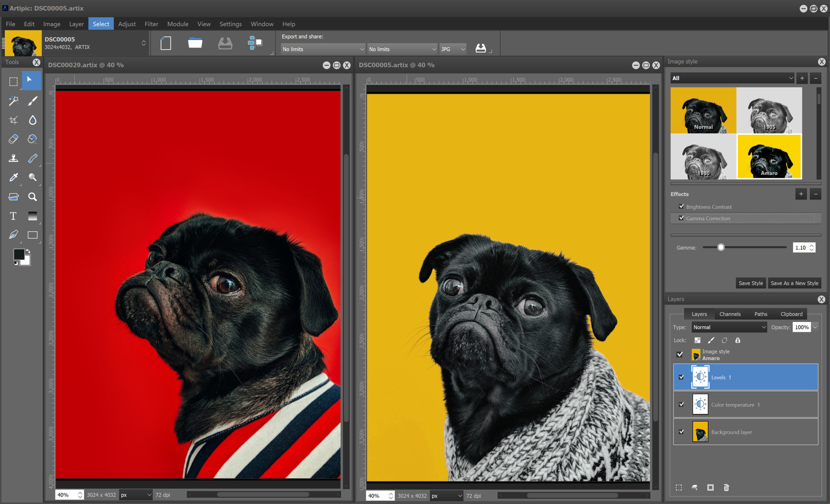Toggle visibility of Background layer
The height and width of the screenshot is (504, 830).
[681, 432]
